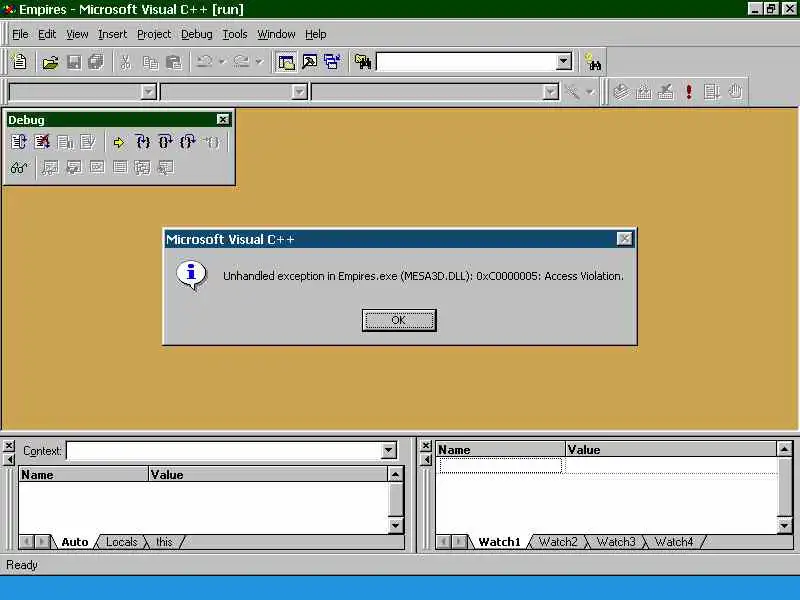Open the Undo history dropdown arrow
This screenshot has height=600, width=800.
[x=222, y=62]
